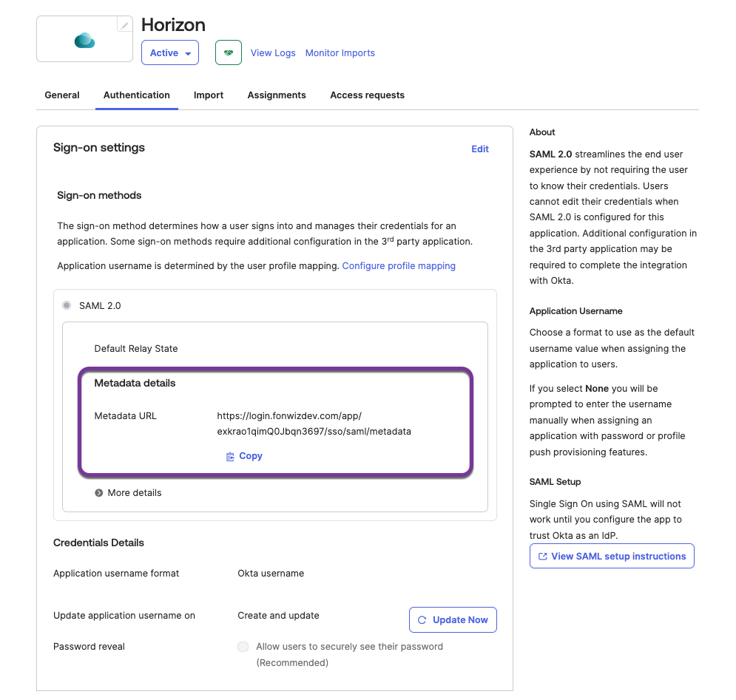Open the Monitor Imports link
The image size is (736, 700).
340,53
